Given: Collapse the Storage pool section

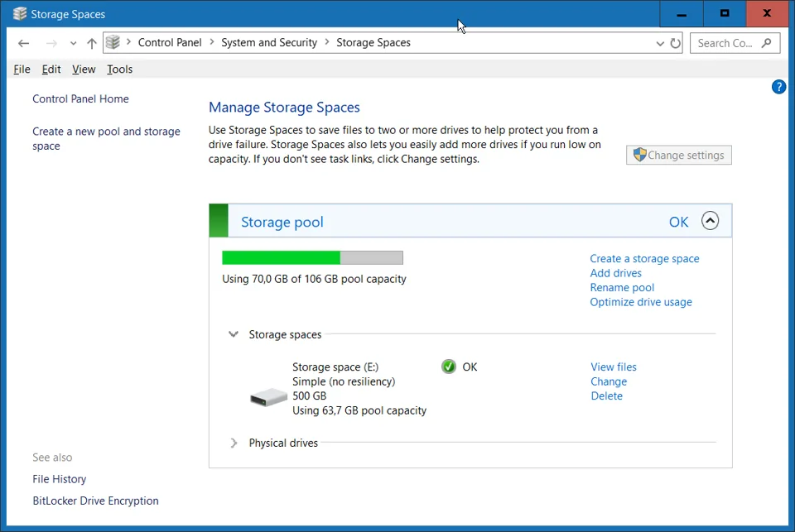Looking at the screenshot, I should click(x=710, y=221).
